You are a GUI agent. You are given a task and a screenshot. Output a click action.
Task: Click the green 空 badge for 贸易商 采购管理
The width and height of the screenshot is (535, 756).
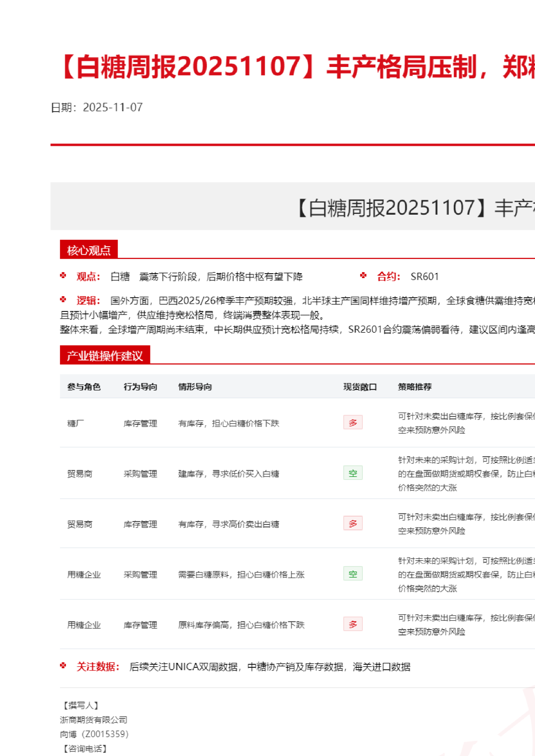point(353,473)
